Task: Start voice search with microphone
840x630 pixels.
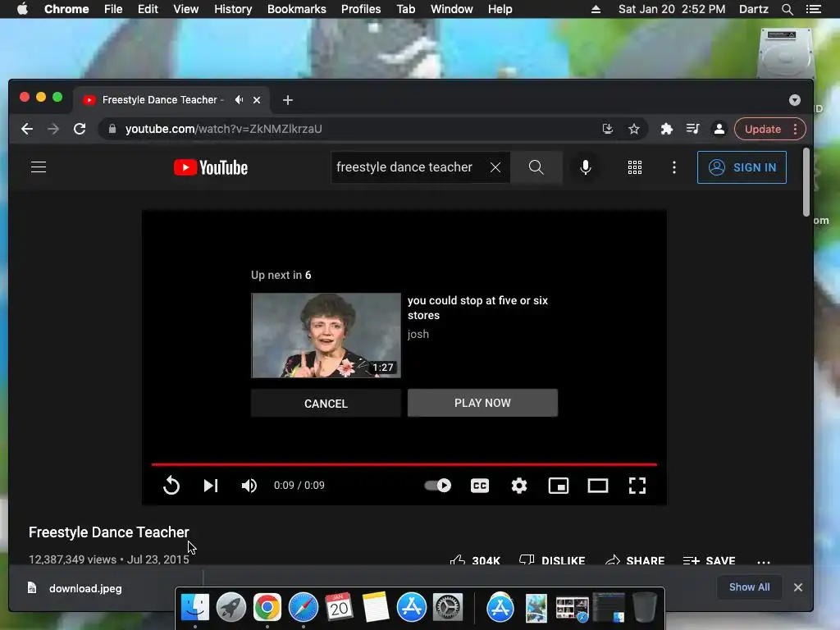Action: click(x=586, y=167)
